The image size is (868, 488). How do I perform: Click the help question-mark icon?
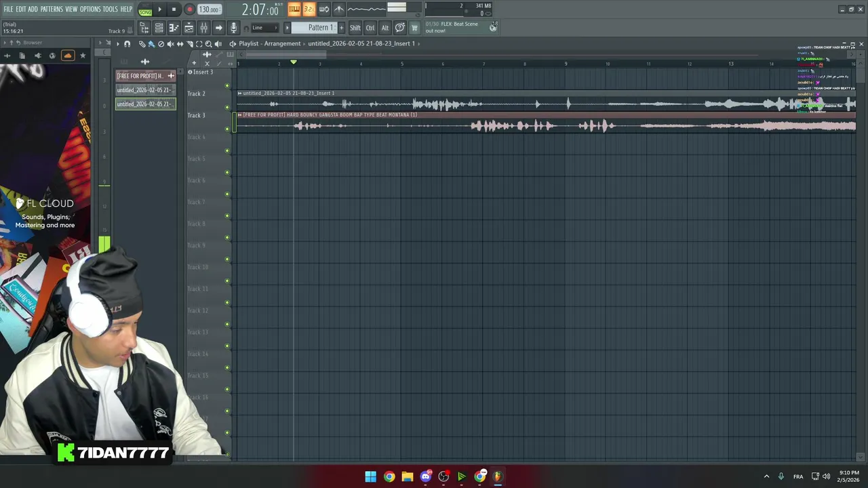coord(400,28)
